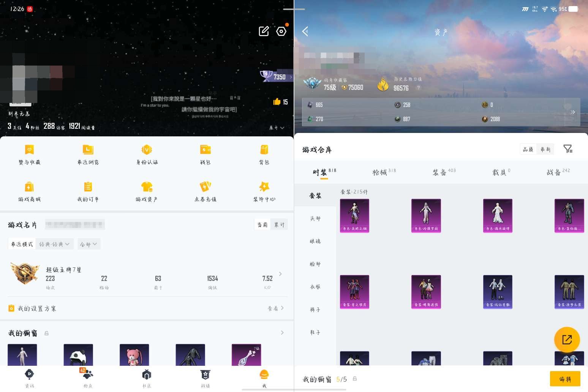The width and height of the screenshot is (588, 392).
Task: Open 最近浏览 browsing history
Action: (x=88, y=155)
